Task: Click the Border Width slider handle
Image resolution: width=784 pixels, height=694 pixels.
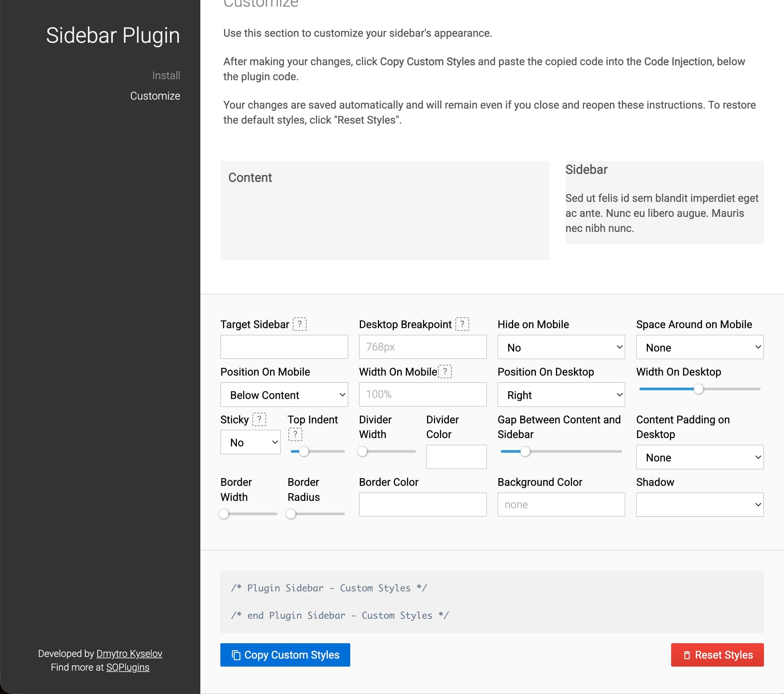Action: pyautogui.click(x=224, y=514)
